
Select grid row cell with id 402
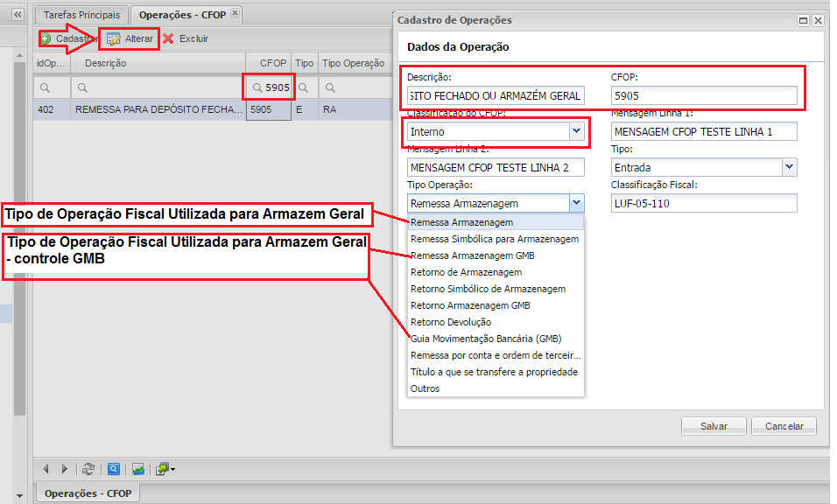point(52,109)
